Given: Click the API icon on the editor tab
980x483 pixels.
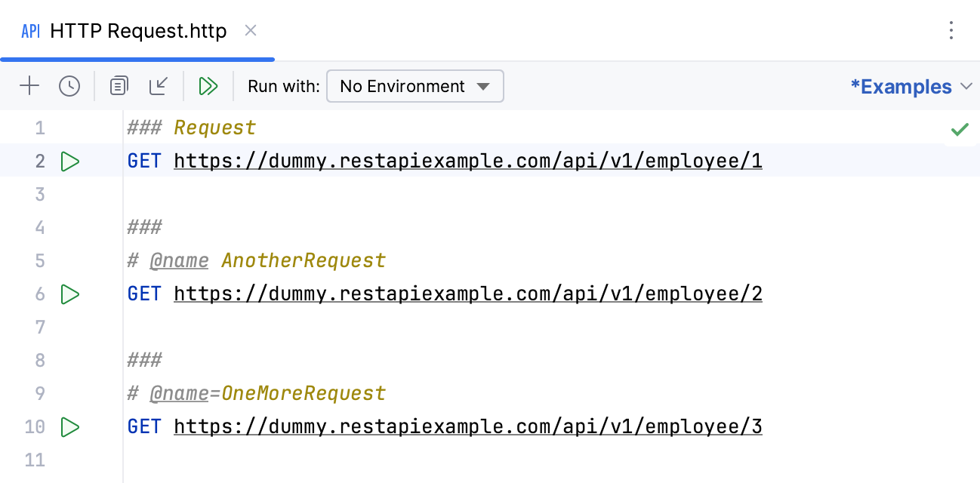Looking at the screenshot, I should click(29, 32).
